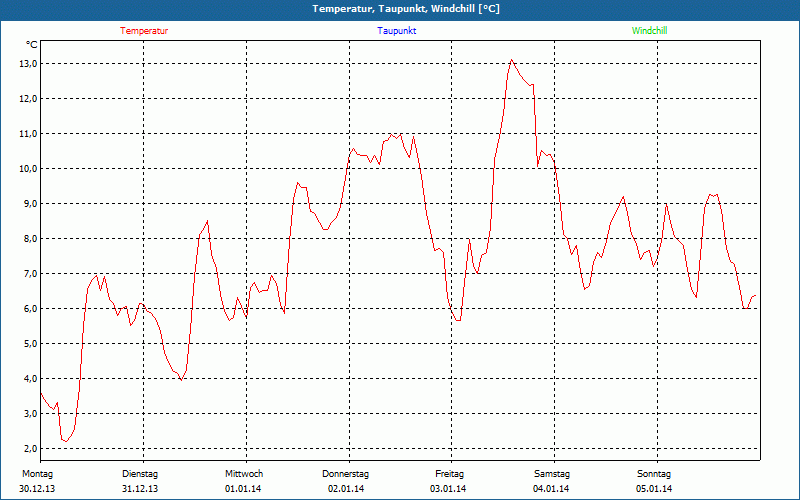The width and height of the screenshot is (800, 500).
Task: Click the temperature peak above 13,0 on Friday
Action: pos(512,60)
